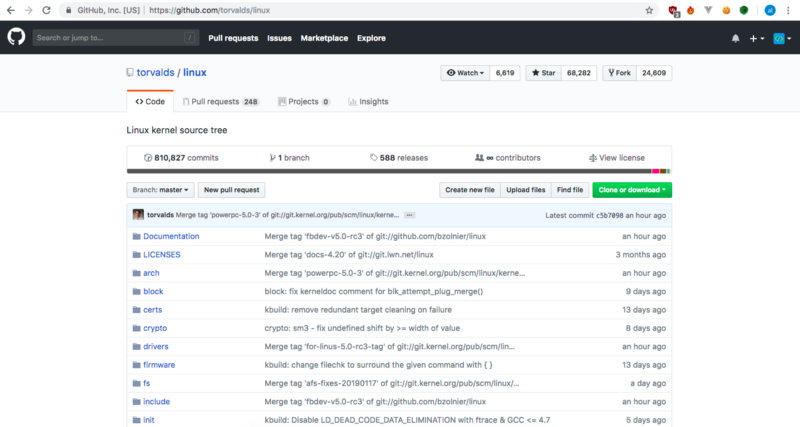Image resolution: width=800 pixels, height=427 pixels.
Task: Open the Branch: master dropdown
Action: 160,190
